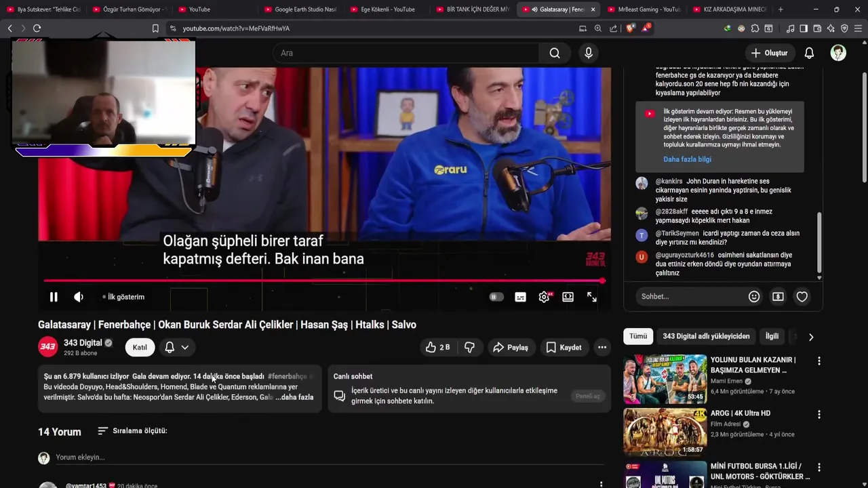868x488 pixels.
Task: Dislike the video with thumbs down
Action: pos(469,347)
